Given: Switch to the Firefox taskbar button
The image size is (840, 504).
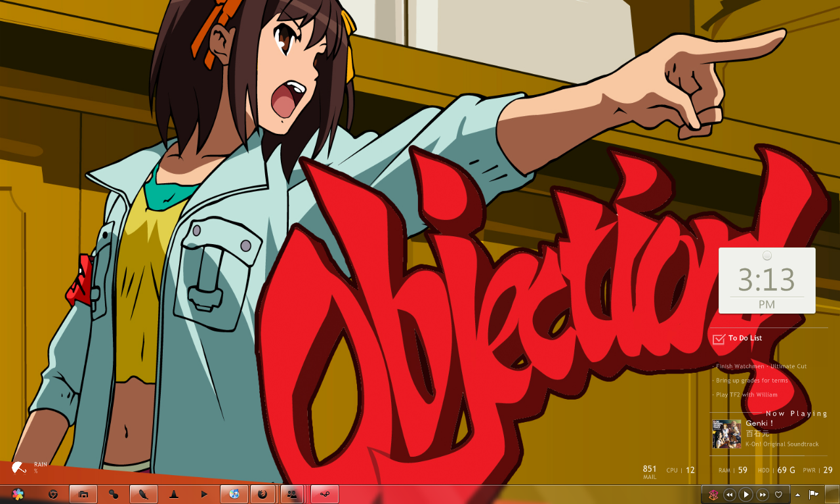Looking at the screenshot, I should [262, 494].
